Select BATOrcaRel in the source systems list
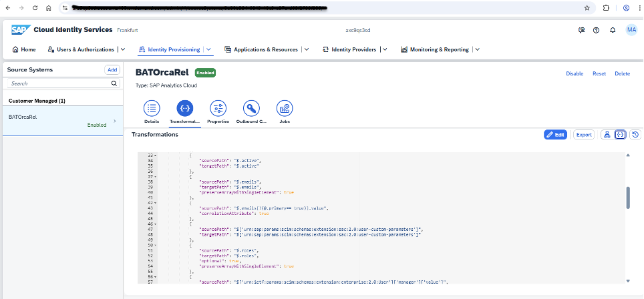 pyautogui.click(x=63, y=121)
